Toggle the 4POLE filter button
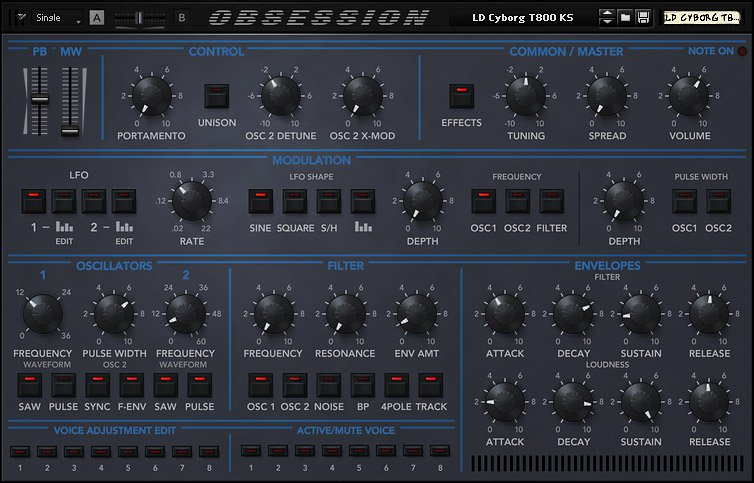 (397, 385)
